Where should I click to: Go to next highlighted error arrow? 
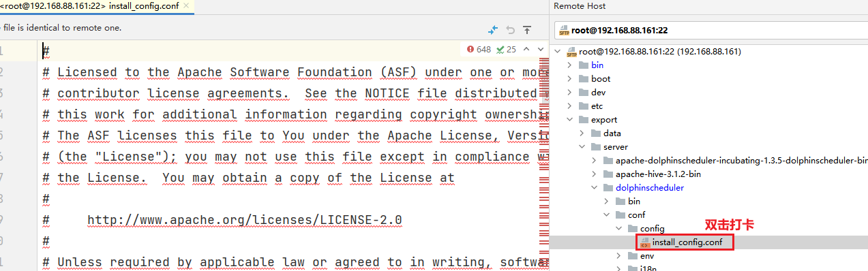[541, 49]
